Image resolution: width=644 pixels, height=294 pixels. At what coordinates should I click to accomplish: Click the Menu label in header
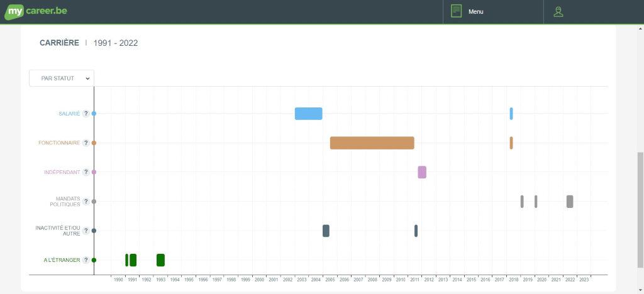pos(475,12)
